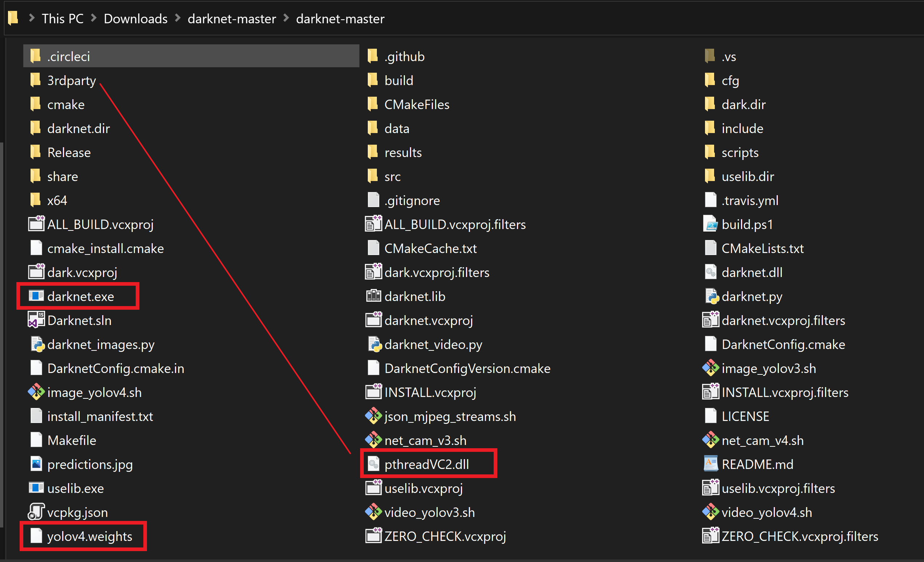The height and width of the screenshot is (562, 924).
Task: Open predictions.jpg image preview
Action: [90, 464]
